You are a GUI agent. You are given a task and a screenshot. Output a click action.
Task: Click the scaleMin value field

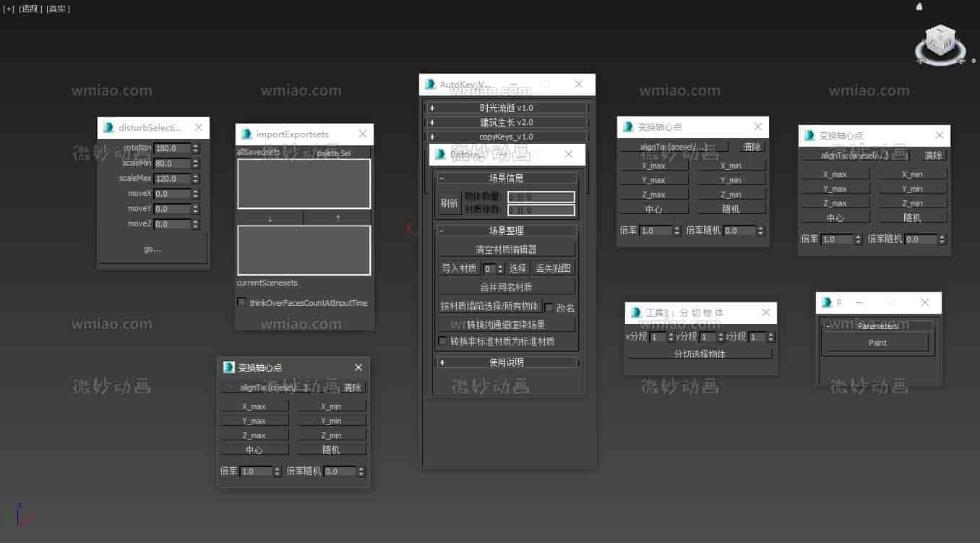(x=172, y=163)
